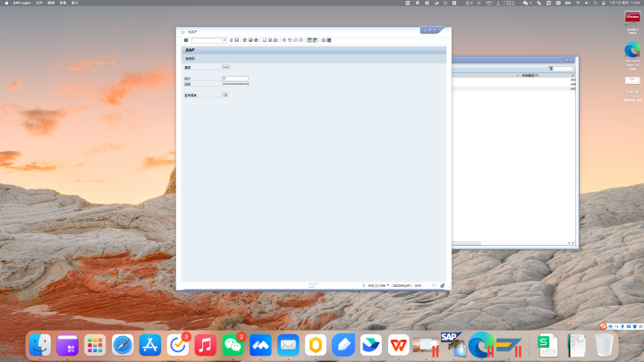Viewport: 644px width, 362px height.
Task: Open Trash from the dock
Action: tap(604, 345)
